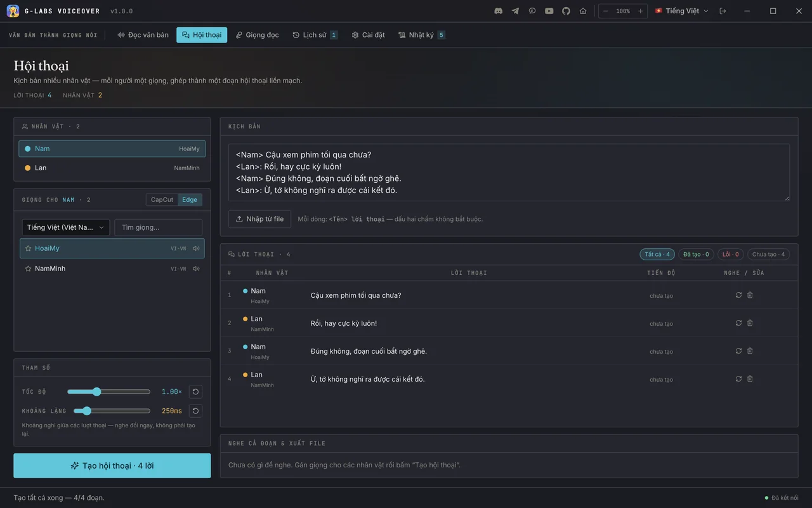Switch to the Đọc văn bản tab

point(143,35)
